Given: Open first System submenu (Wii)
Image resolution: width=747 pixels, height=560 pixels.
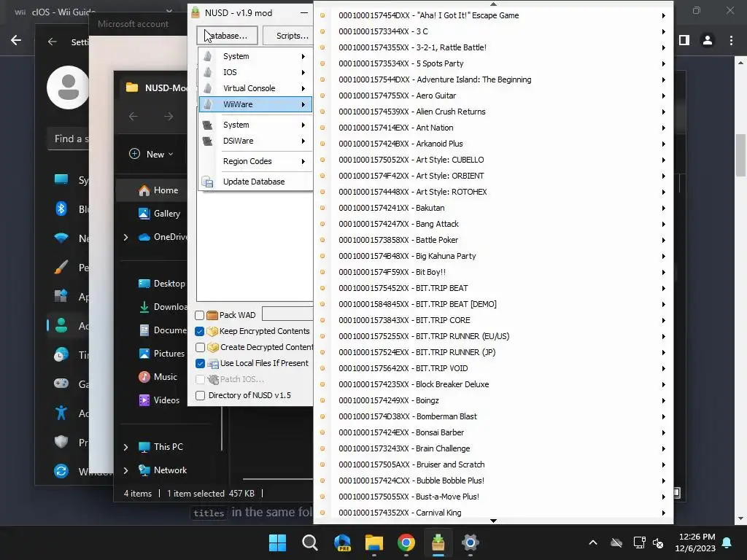Looking at the screenshot, I should 255,56.
